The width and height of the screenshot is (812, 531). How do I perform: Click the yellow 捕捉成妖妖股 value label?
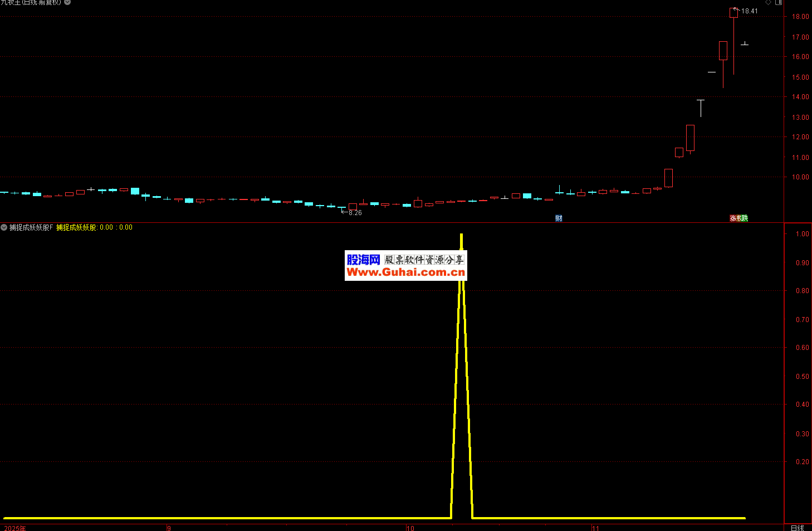[x=76, y=227]
